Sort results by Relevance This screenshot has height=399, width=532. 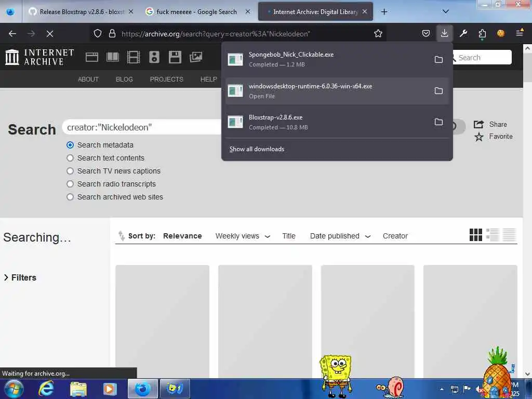pos(182,236)
